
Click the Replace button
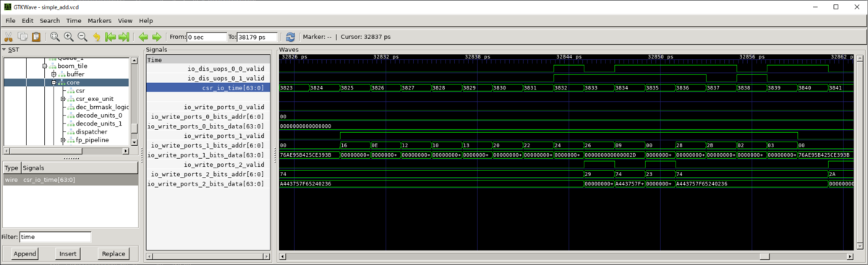[x=113, y=253]
